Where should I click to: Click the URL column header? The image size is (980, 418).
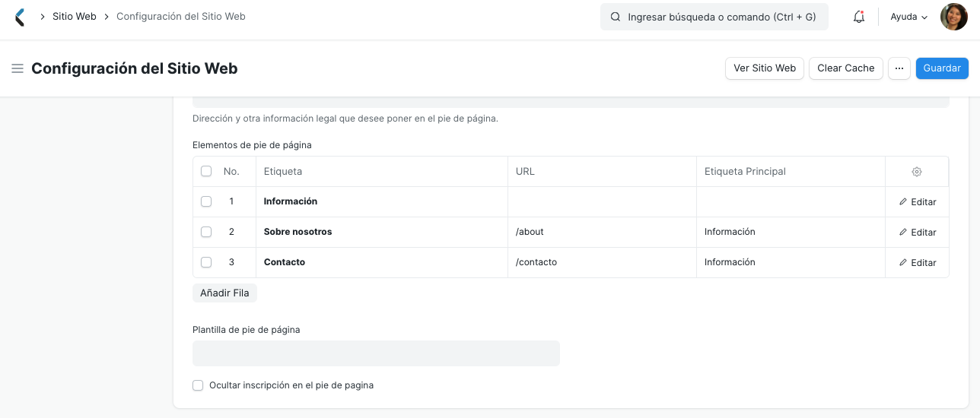pyautogui.click(x=602, y=171)
